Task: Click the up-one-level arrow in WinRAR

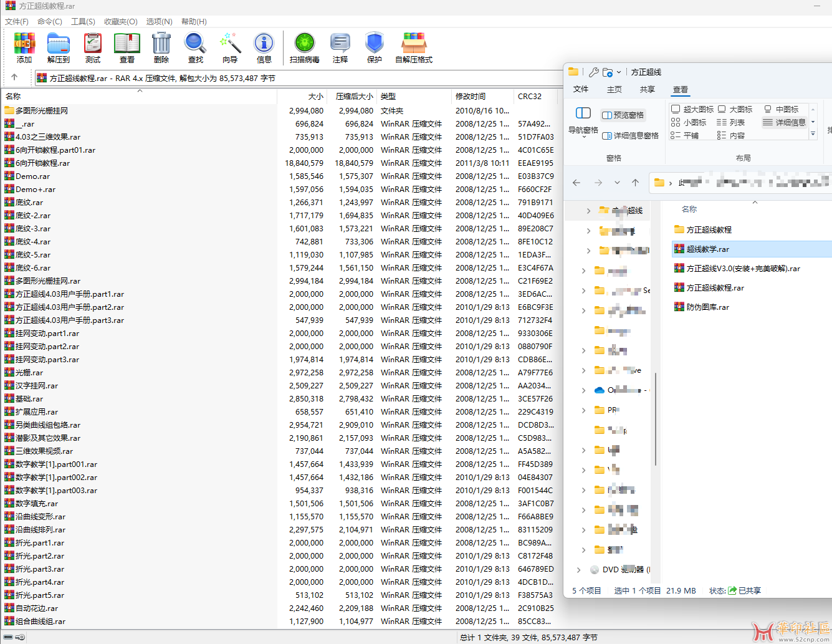Action: pyautogui.click(x=14, y=77)
